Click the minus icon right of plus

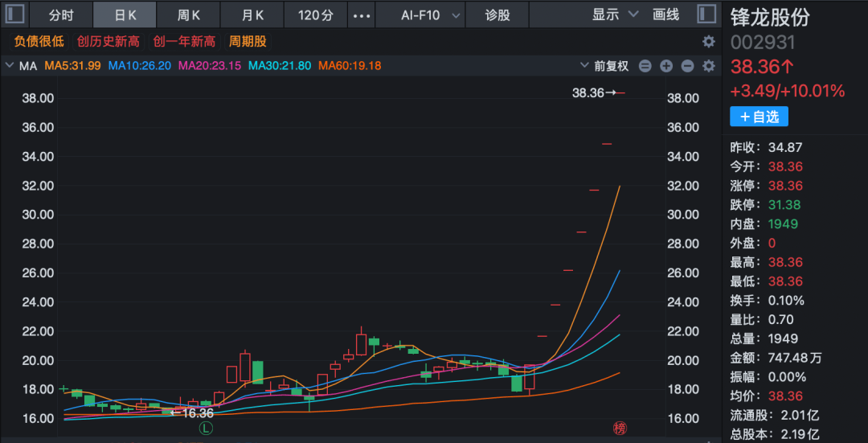[x=687, y=66]
